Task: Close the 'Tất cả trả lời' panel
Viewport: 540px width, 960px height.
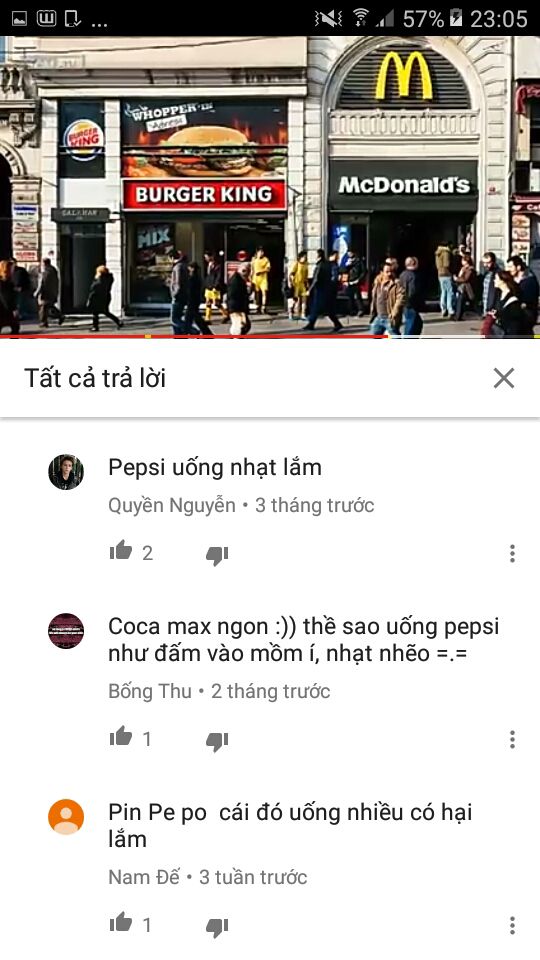Action: [504, 378]
